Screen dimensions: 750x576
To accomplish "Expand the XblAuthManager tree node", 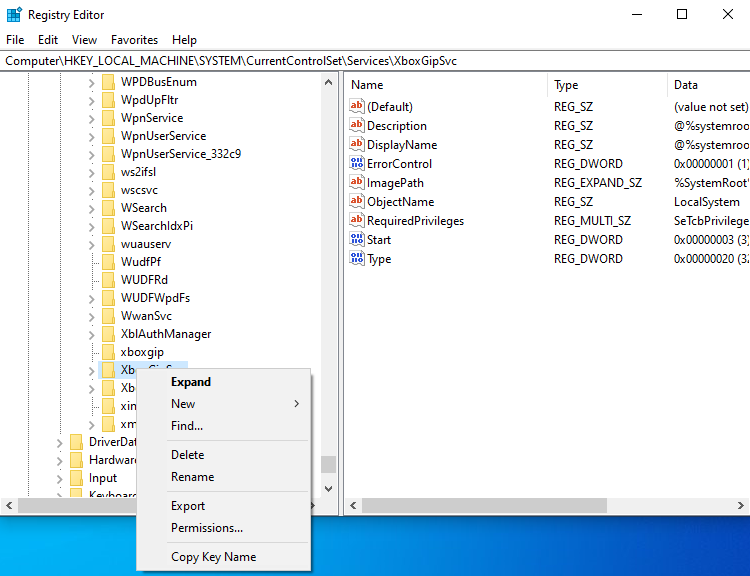I will (x=91, y=335).
